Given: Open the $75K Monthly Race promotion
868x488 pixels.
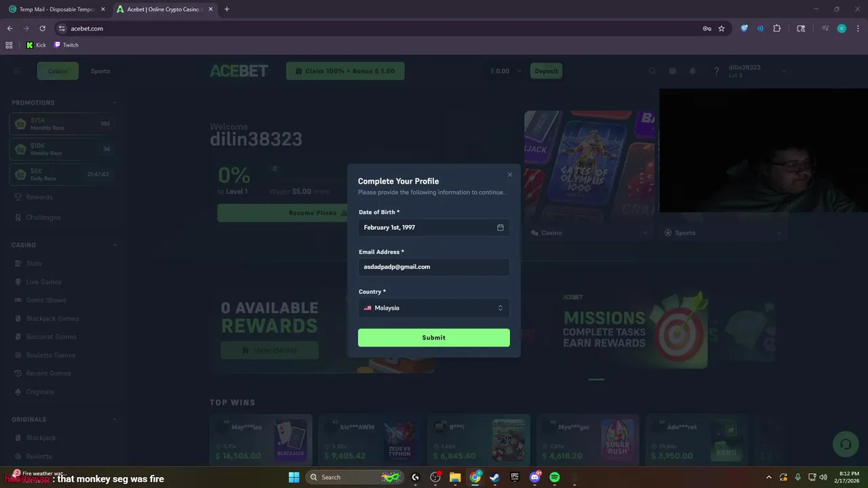Looking at the screenshot, I should (x=61, y=124).
